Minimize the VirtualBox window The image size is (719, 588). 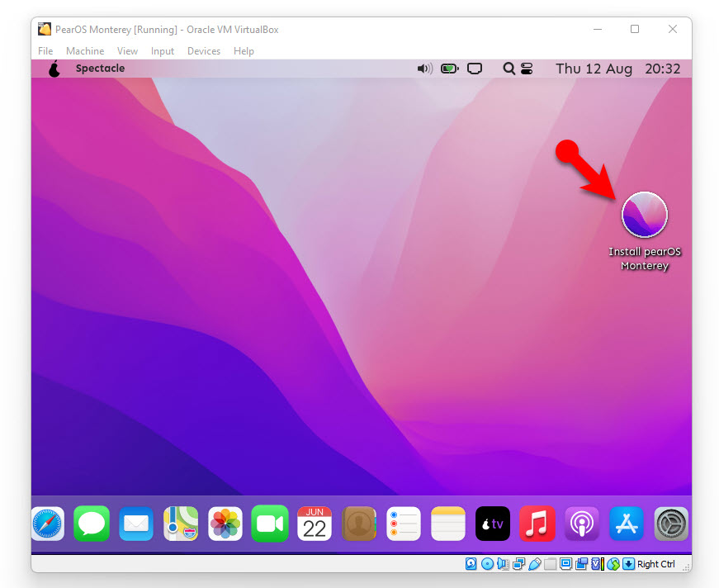(598, 29)
